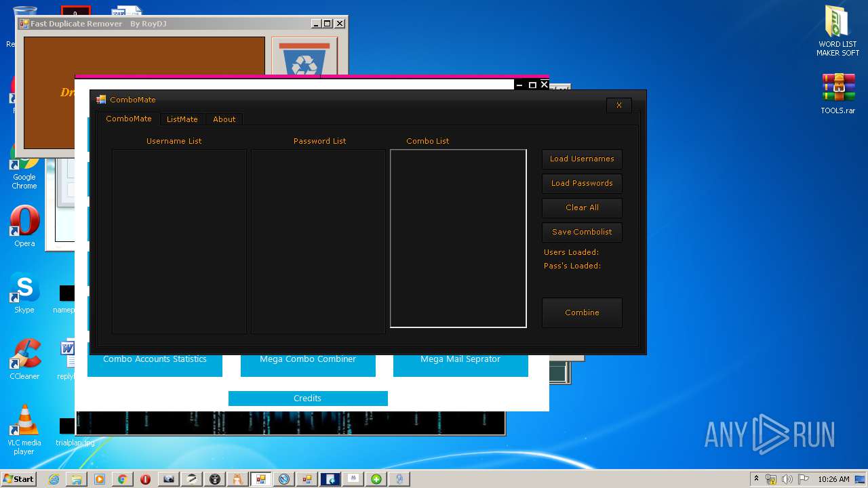Open Internet Explorer from the taskbar

pyautogui.click(x=54, y=479)
